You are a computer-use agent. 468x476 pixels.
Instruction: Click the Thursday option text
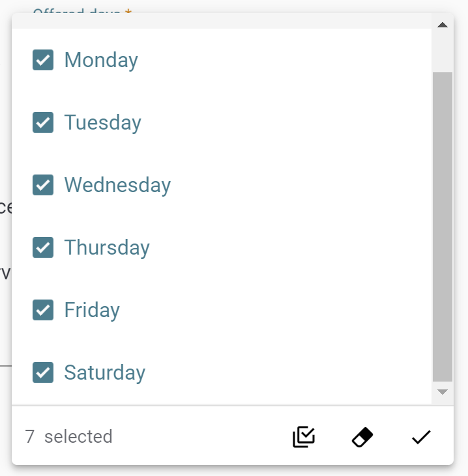[x=107, y=248]
